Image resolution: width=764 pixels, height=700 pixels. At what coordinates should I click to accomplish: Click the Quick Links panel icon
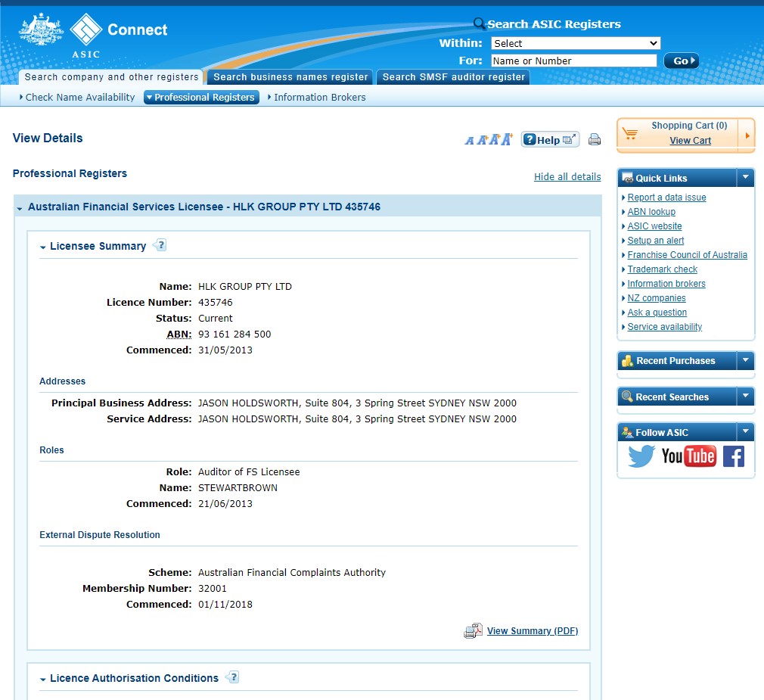tap(628, 177)
